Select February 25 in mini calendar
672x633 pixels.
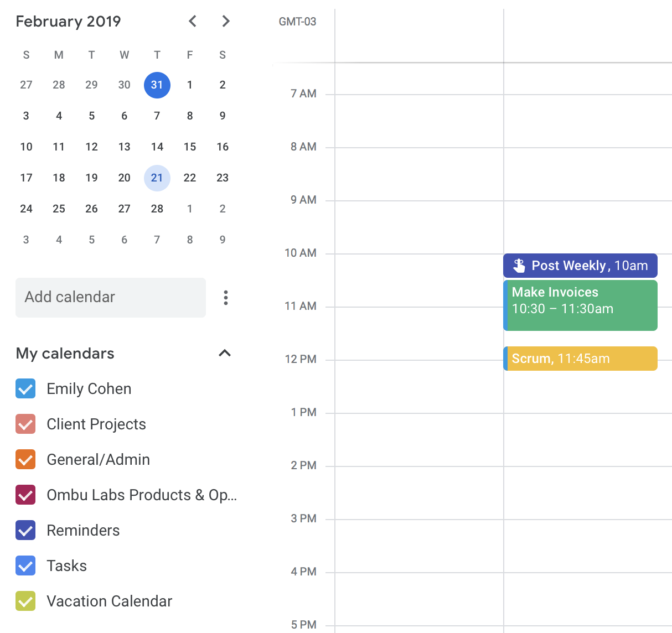pyautogui.click(x=59, y=209)
